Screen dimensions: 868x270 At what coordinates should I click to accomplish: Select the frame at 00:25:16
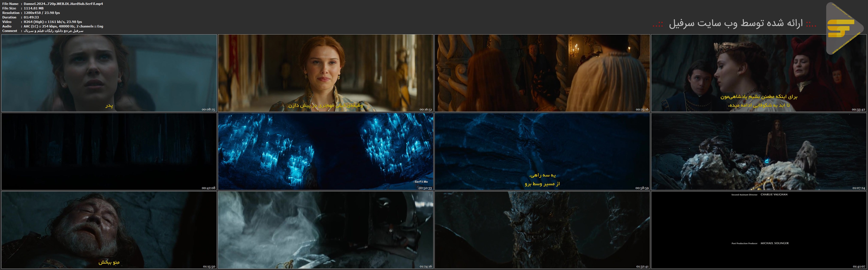coord(542,73)
